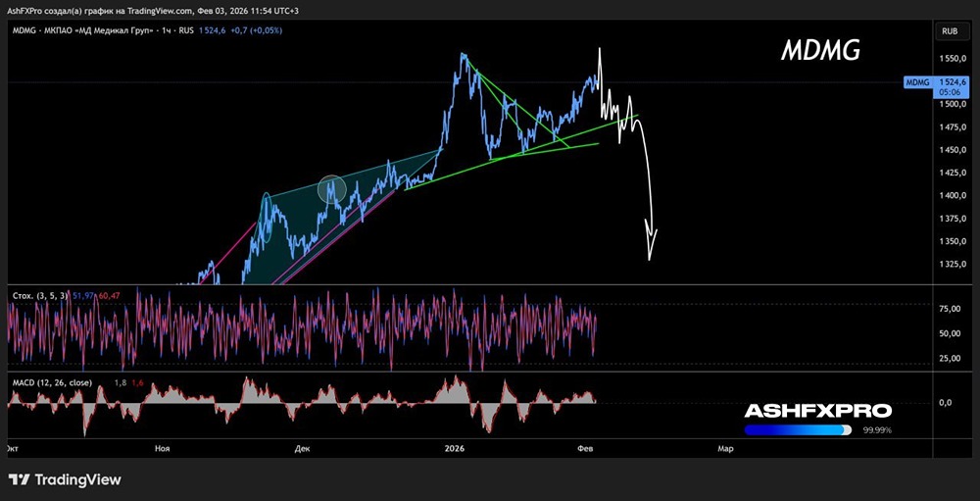Click the Фев time axis label
The width and height of the screenshot is (980, 501).
[x=585, y=448]
